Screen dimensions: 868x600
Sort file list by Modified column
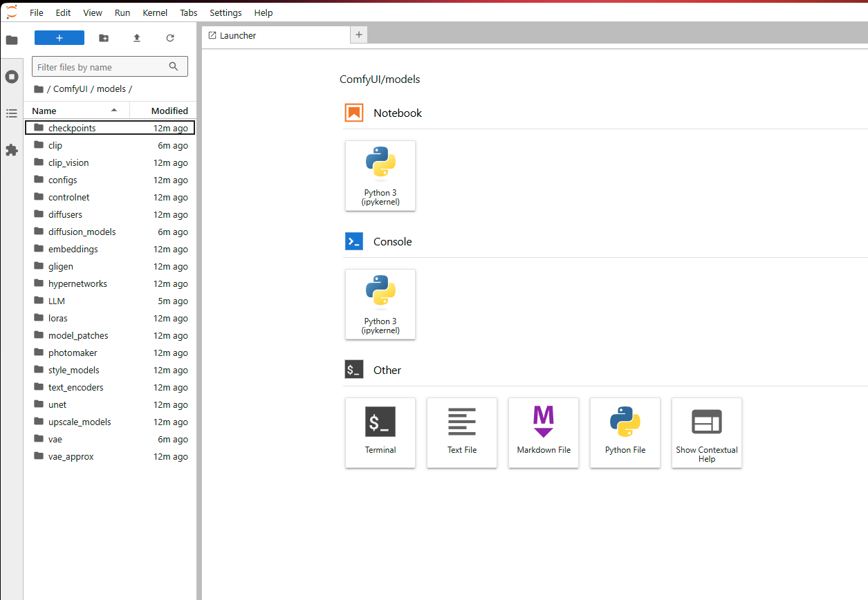[164, 111]
